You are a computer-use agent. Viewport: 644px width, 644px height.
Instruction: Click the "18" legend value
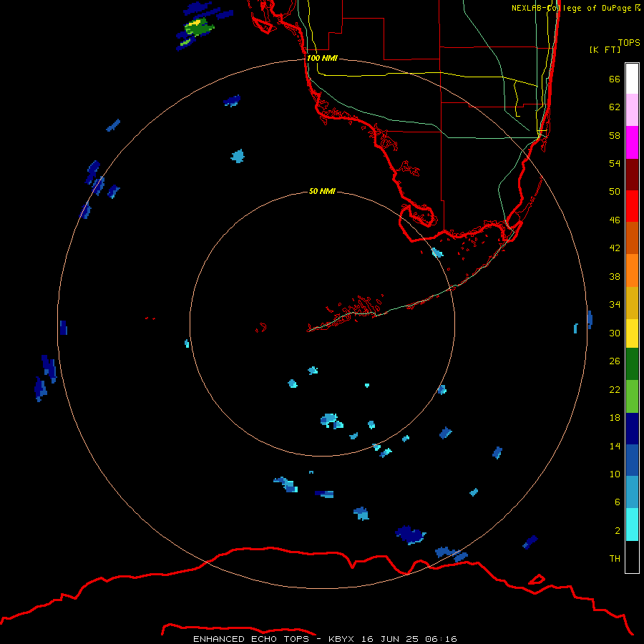click(615, 418)
